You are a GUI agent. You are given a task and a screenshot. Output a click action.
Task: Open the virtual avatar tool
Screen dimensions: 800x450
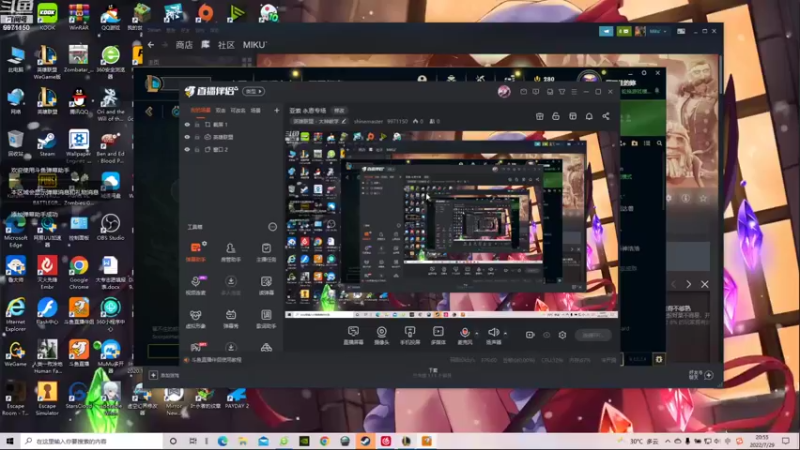[195, 318]
